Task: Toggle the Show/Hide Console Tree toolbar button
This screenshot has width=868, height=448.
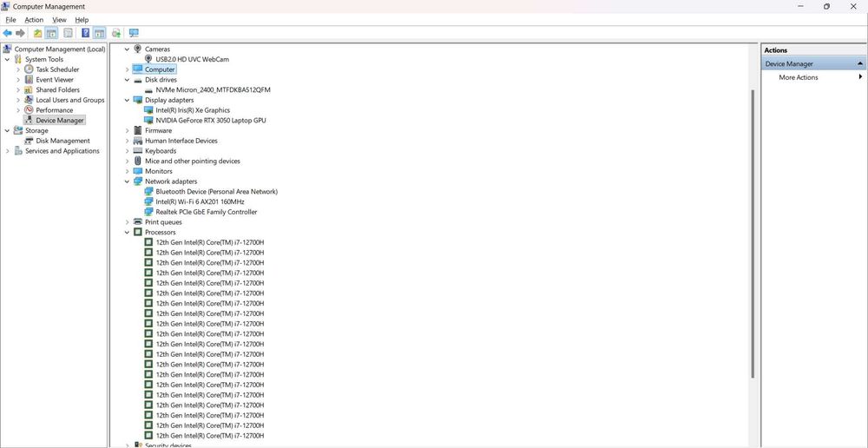Action: (x=51, y=33)
